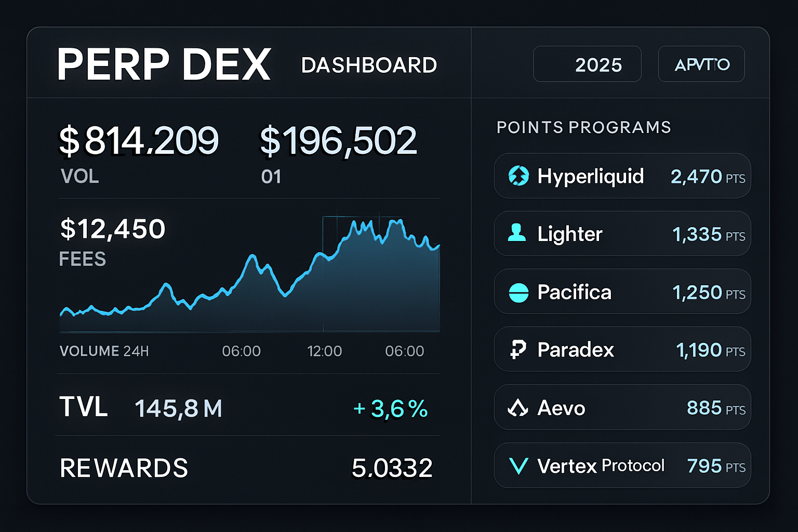798x532 pixels.
Task: Select the Vertex Protocol V icon
Action: tap(517, 466)
